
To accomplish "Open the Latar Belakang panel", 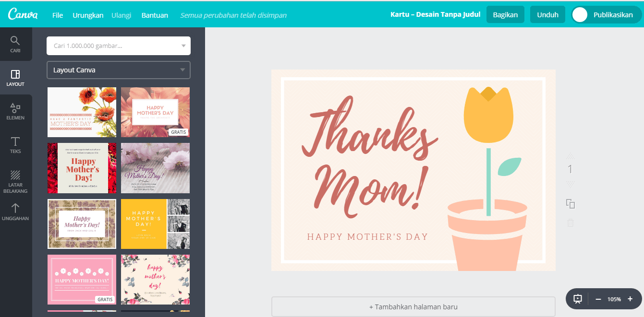I will pos(15,181).
